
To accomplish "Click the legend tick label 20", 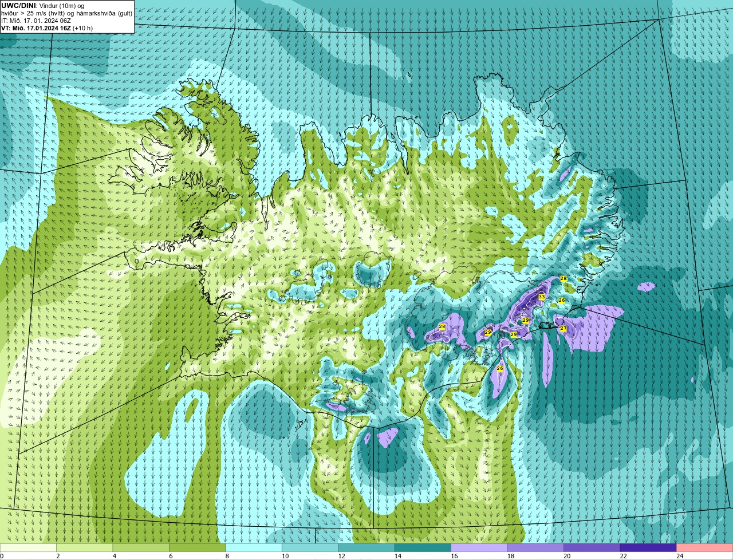I will 567,556.
